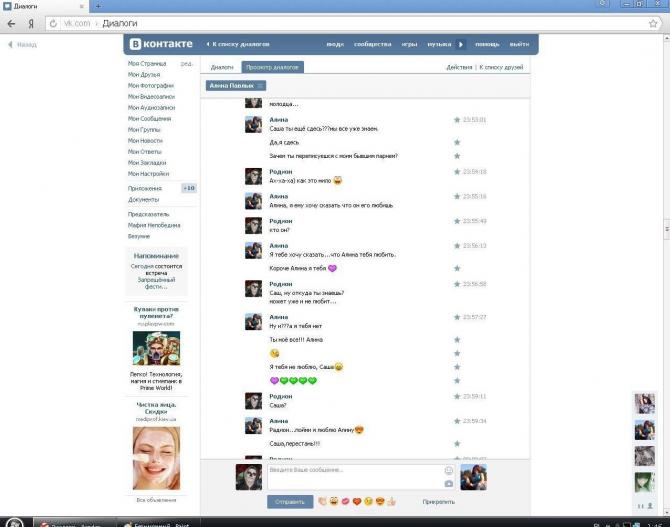Insert the thumbs up emoji from the quick row
The height and width of the screenshot is (527, 670).
(x=392, y=500)
